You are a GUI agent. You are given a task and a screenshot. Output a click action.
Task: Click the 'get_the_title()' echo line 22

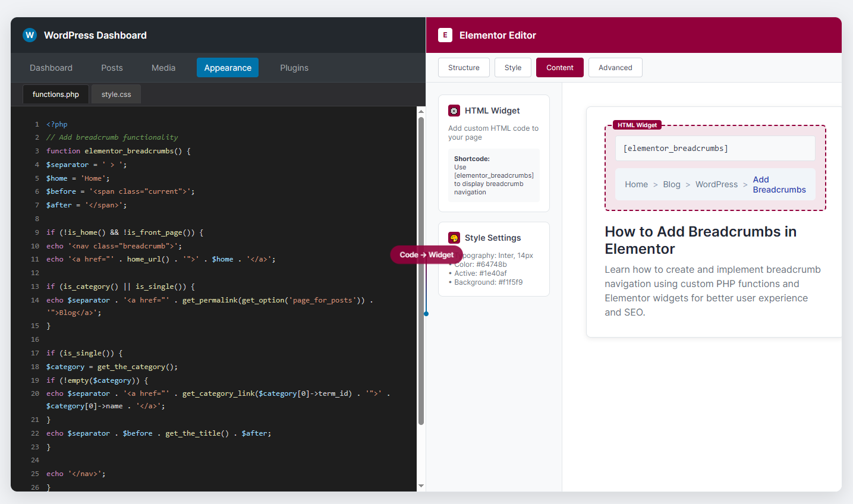tap(159, 433)
